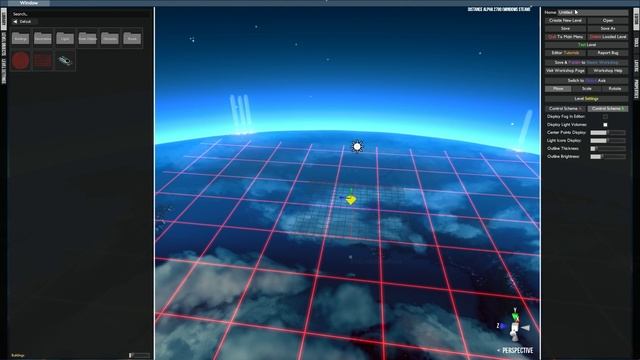Image resolution: width=640 pixels, height=360 pixels.
Task: Select the red circle library object
Action: pos(20,60)
